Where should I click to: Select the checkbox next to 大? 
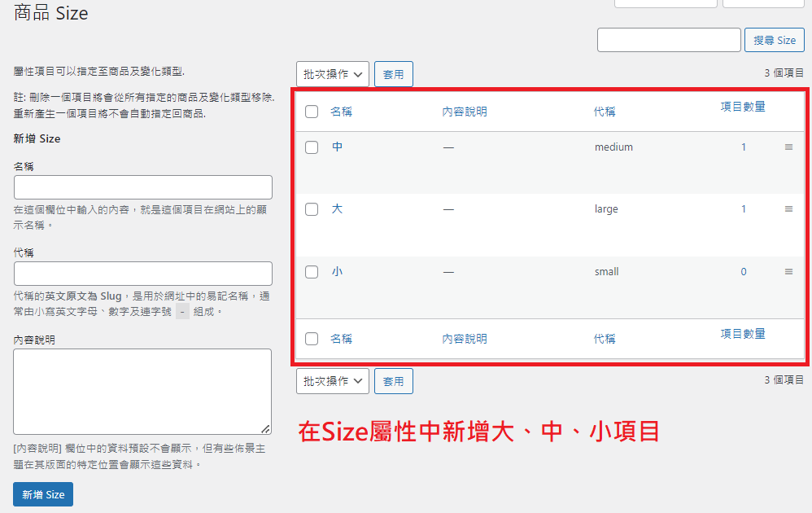tap(312, 209)
